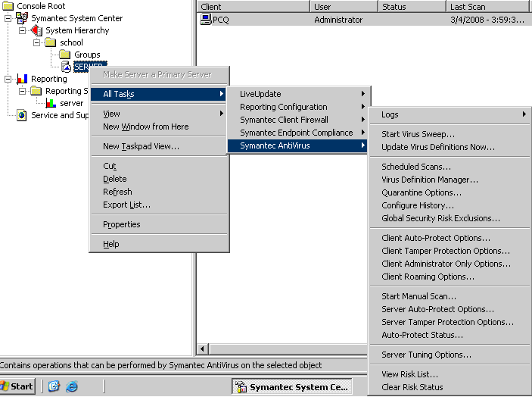Click the System Hierarchy red icon

tap(36, 30)
